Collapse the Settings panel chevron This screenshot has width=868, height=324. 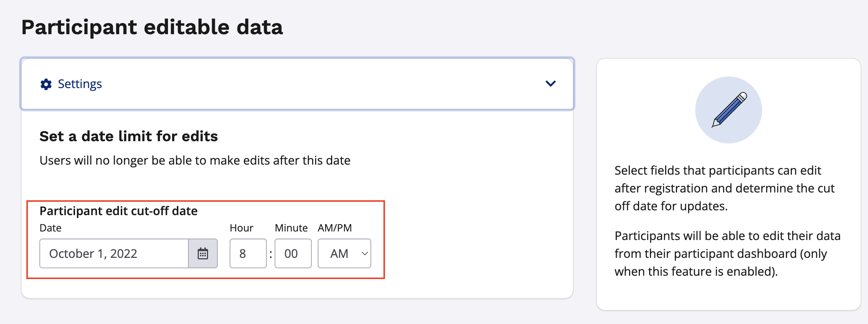pyautogui.click(x=550, y=84)
